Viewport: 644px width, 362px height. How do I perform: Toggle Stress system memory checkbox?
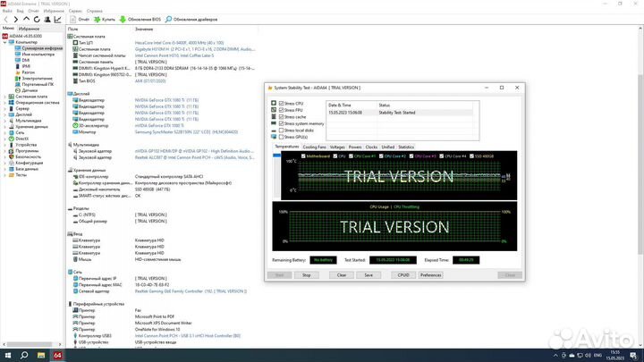[282, 123]
